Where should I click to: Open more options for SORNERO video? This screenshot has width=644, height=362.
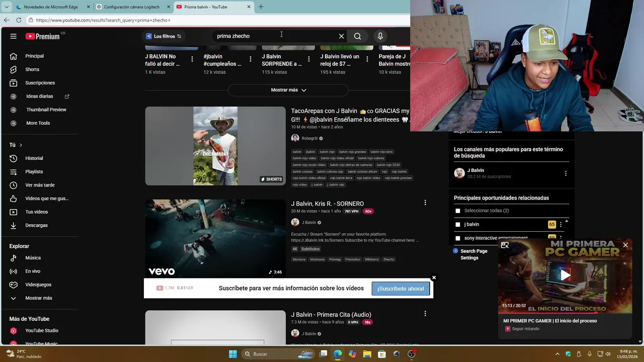click(x=425, y=203)
